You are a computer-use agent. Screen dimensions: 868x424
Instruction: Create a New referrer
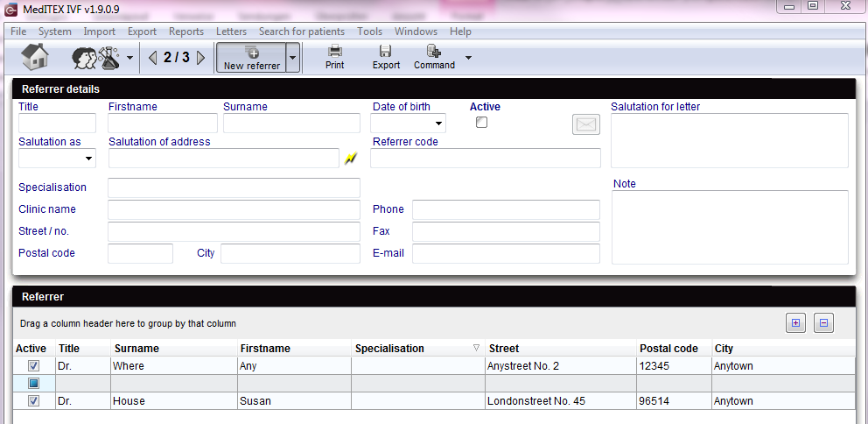pyautogui.click(x=251, y=58)
